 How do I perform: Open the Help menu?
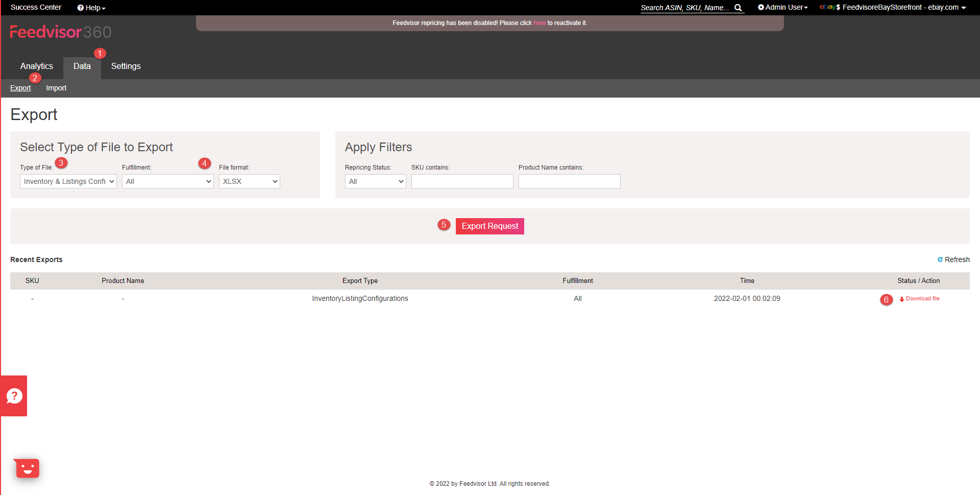click(x=91, y=8)
